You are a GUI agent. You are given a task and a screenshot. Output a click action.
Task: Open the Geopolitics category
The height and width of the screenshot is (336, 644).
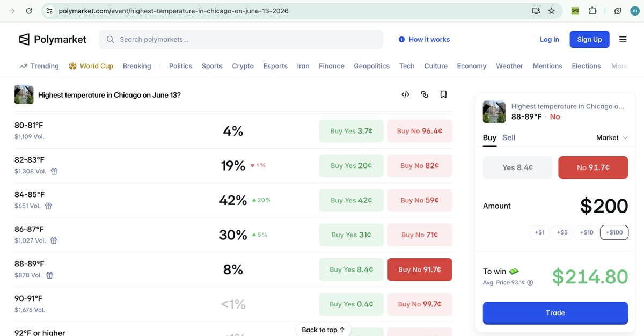(371, 66)
